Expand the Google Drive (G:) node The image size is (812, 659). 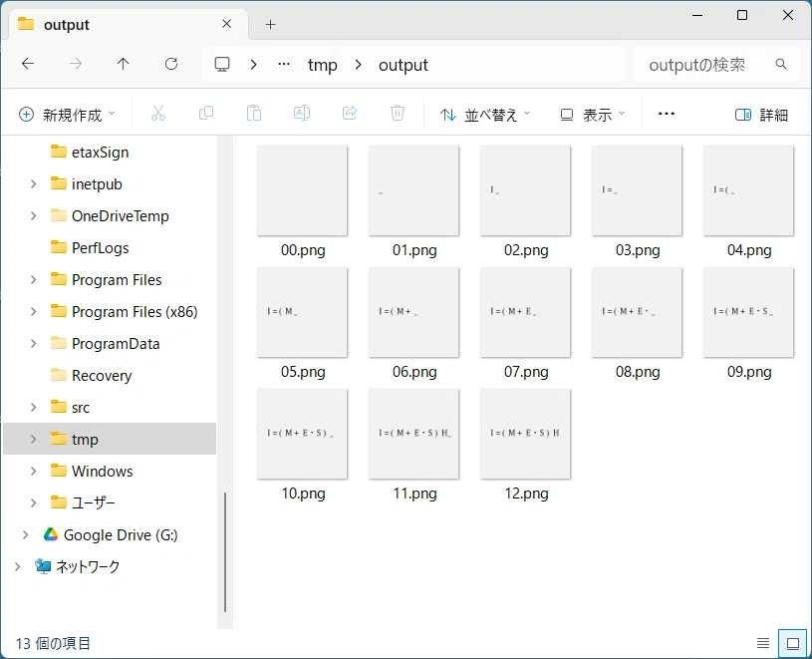[25, 534]
